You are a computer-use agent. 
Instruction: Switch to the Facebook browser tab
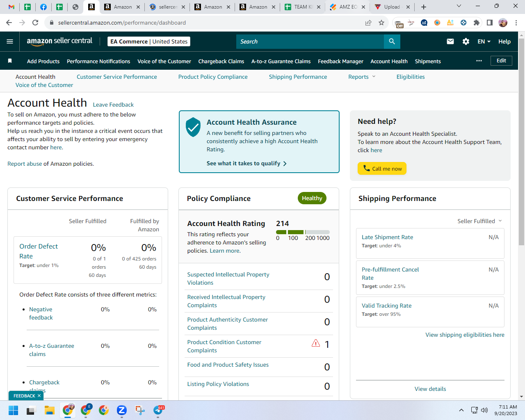[x=43, y=7]
